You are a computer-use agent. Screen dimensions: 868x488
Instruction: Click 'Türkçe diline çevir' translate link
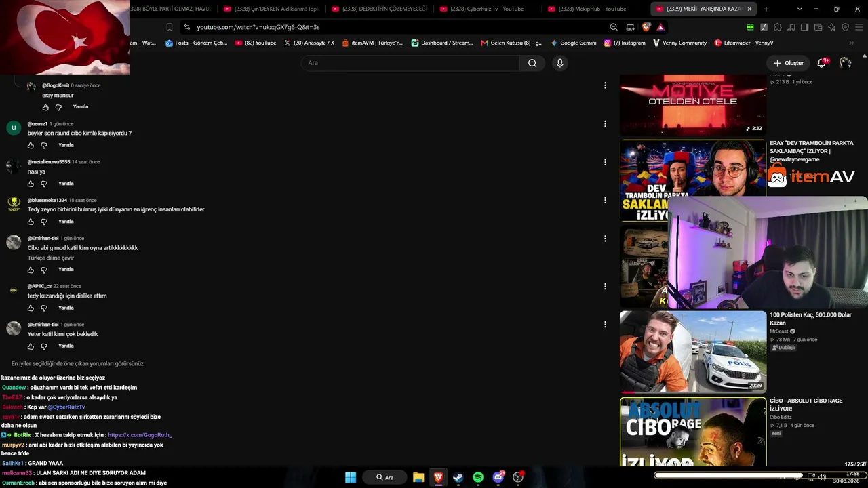[51, 258]
